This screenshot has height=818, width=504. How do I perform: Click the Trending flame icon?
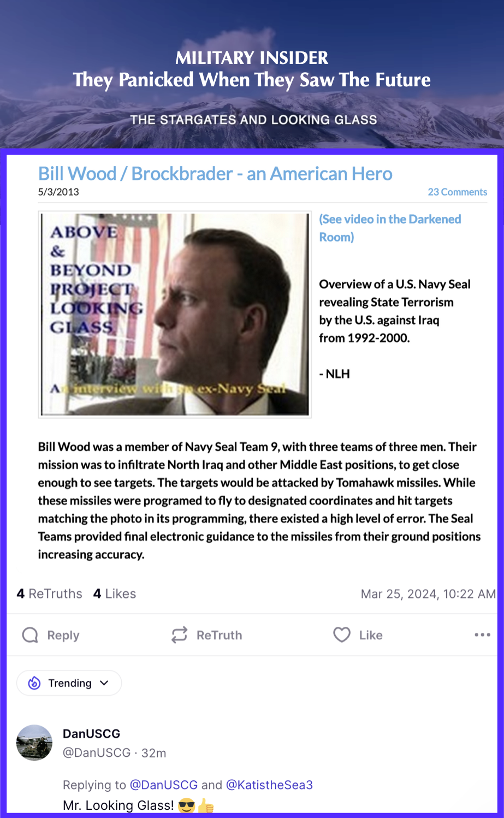click(x=34, y=683)
